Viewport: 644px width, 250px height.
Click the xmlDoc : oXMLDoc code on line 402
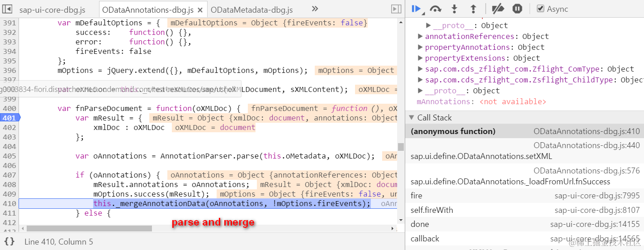[129, 127]
